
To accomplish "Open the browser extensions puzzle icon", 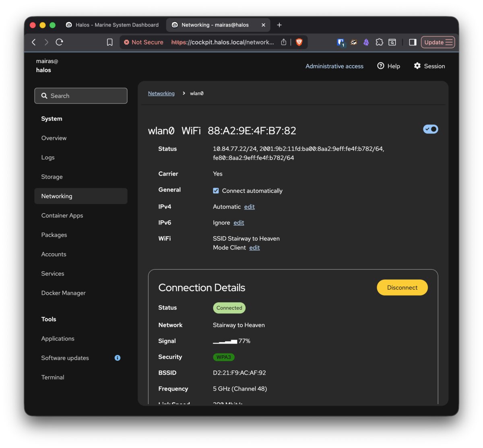I will pyautogui.click(x=379, y=42).
